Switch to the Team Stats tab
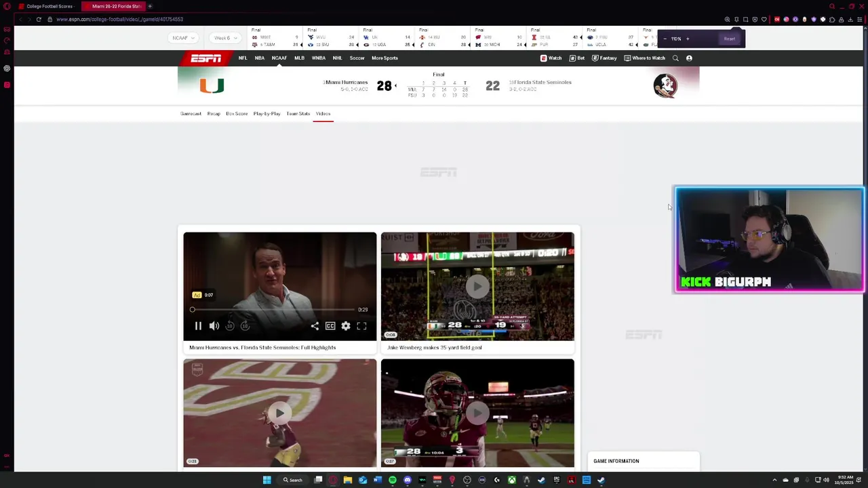This screenshot has width=868, height=488. coord(298,114)
